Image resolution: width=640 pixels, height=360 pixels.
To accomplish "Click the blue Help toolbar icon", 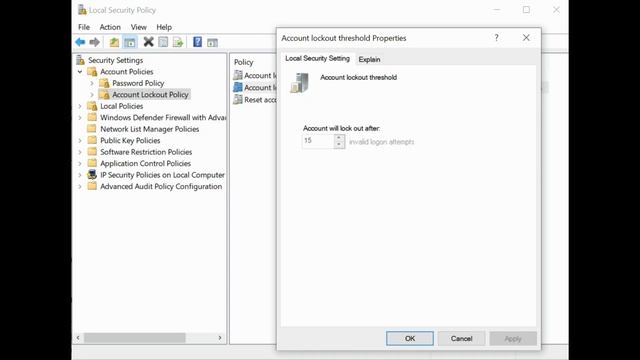I will 198,42.
